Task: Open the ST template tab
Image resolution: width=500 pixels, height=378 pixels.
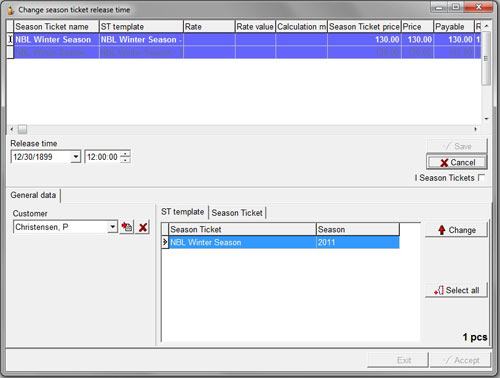Action: pos(183,212)
